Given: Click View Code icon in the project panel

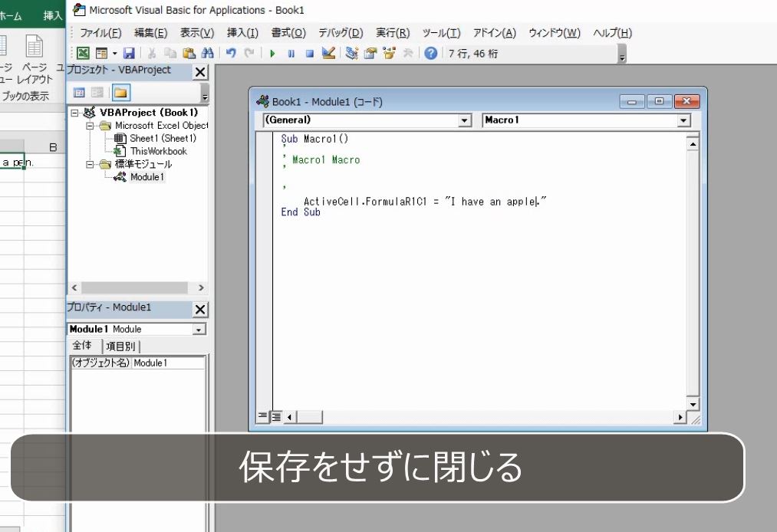Looking at the screenshot, I should point(79,93).
